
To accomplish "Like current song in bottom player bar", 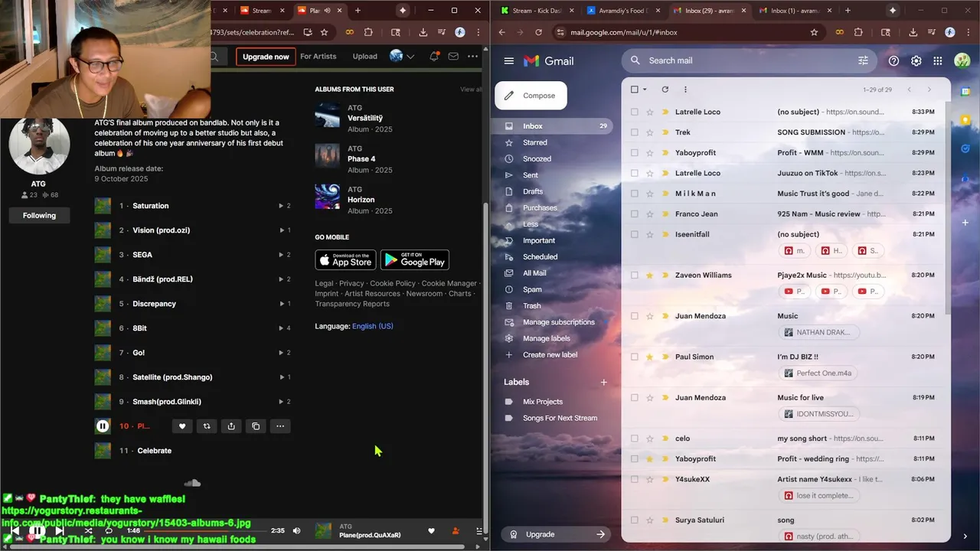I will tap(431, 531).
